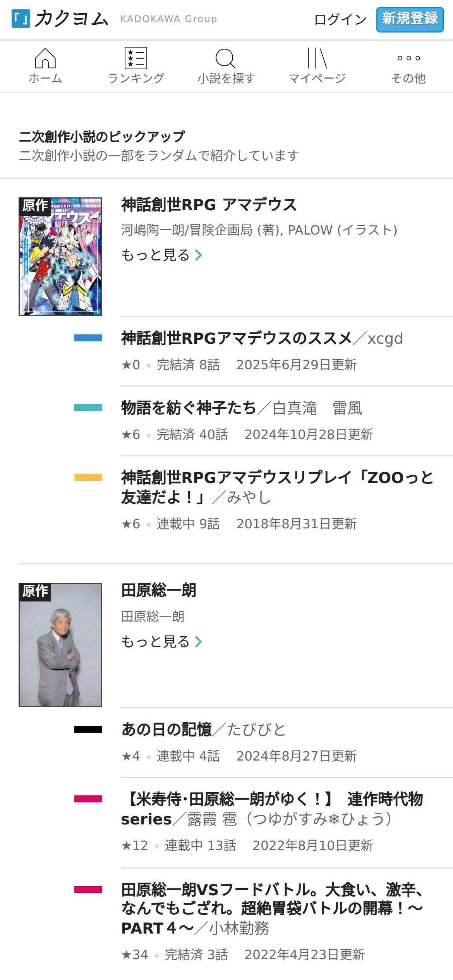Click the blue chevron beside アマデウス もっと見る

pos(198,255)
